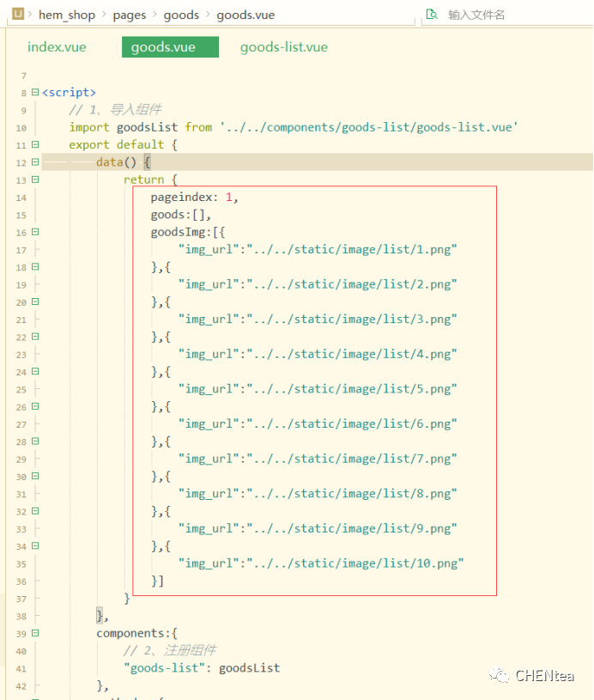The height and width of the screenshot is (700, 594).
Task: Click the goodsList import path string
Action: click(368, 127)
